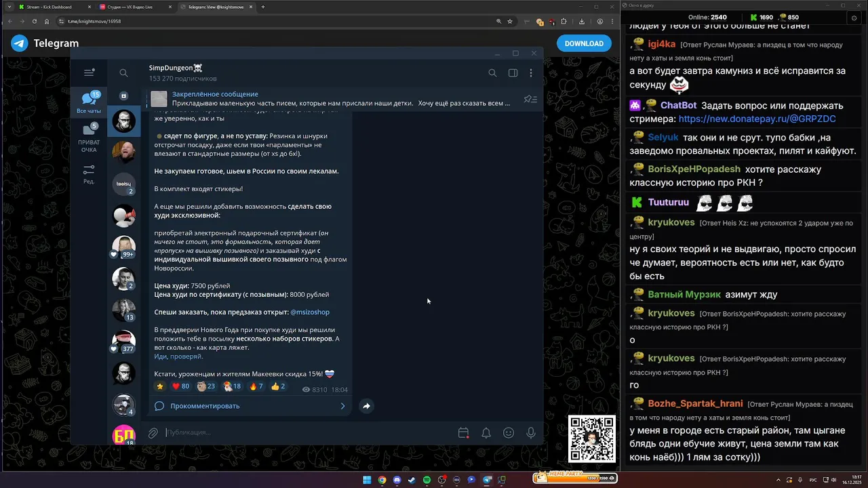Image resolution: width=868 pixels, height=488 pixels.
Task: Open the three-dot channel options menu
Action: (531, 73)
